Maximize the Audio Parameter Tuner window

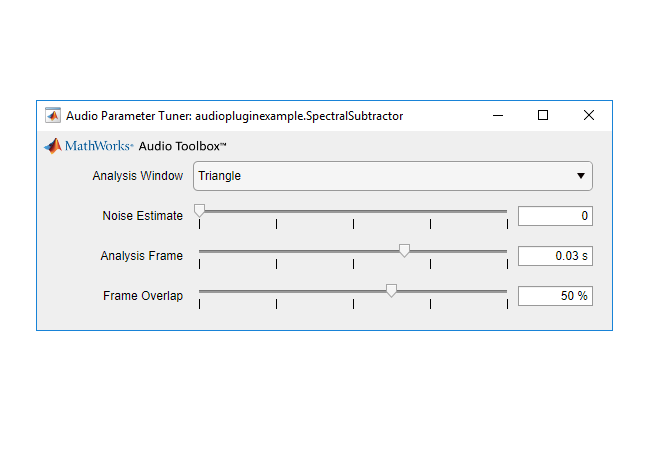point(543,115)
